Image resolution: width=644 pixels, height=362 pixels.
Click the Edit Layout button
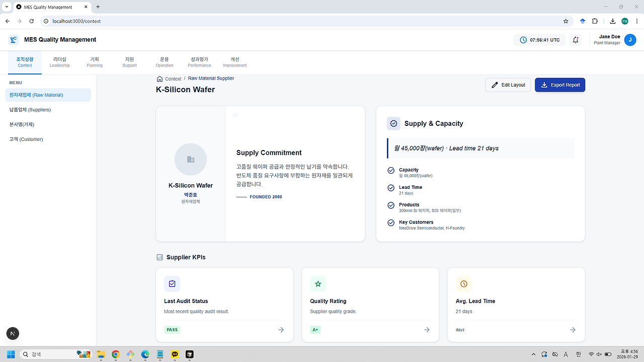point(508,85)
